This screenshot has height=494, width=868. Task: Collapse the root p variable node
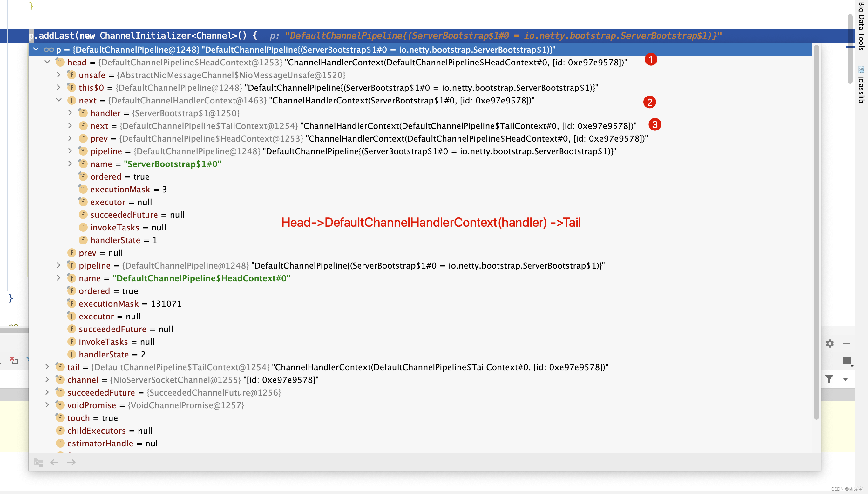click(x=36, y=50)
